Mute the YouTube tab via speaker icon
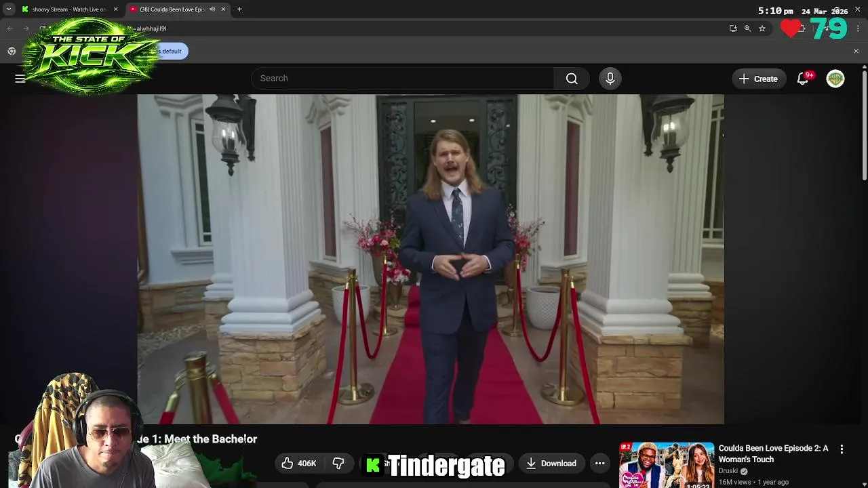Image resolution: width=868 pixels, height=488 pixels. point(212,9)
